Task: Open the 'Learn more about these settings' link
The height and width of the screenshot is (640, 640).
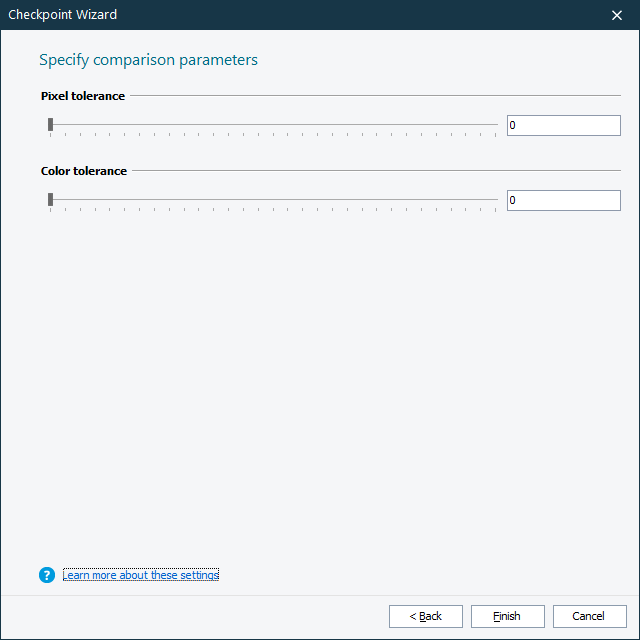Action: point(140,575)
